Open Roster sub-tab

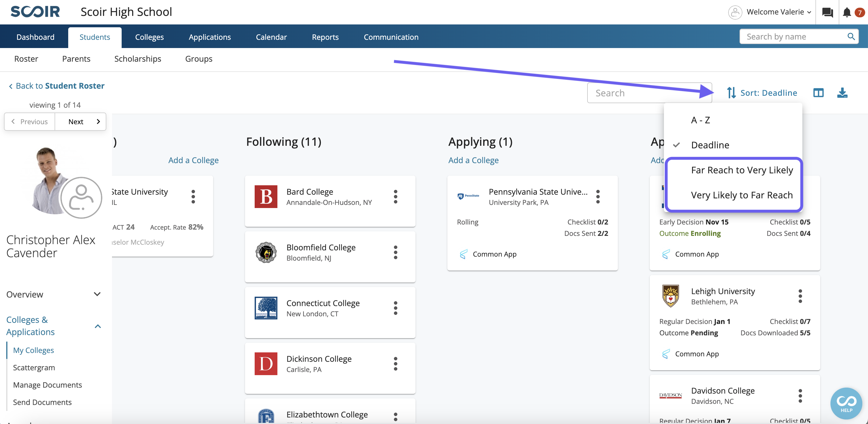(x=26, y=59)
